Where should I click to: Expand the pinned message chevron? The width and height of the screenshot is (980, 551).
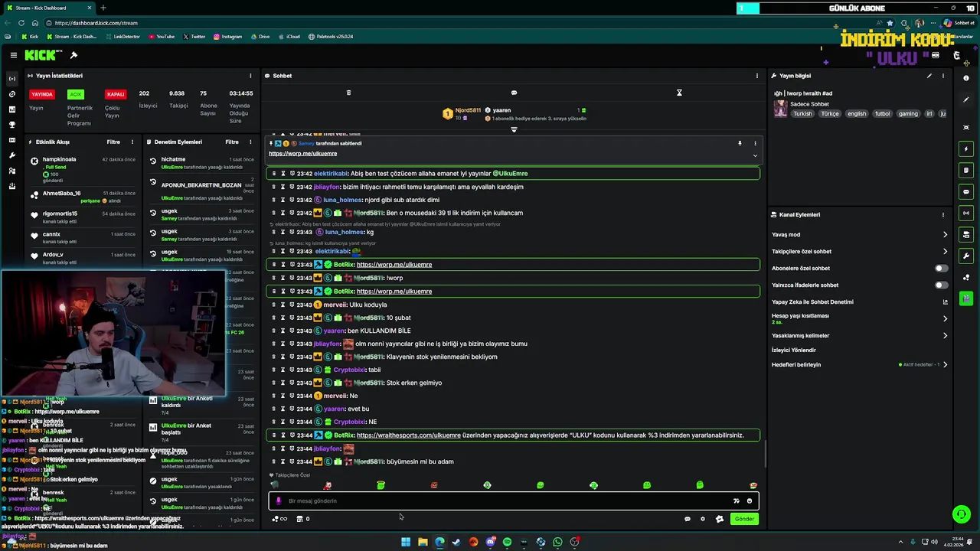pyautogui.click(x=755, y=155)
